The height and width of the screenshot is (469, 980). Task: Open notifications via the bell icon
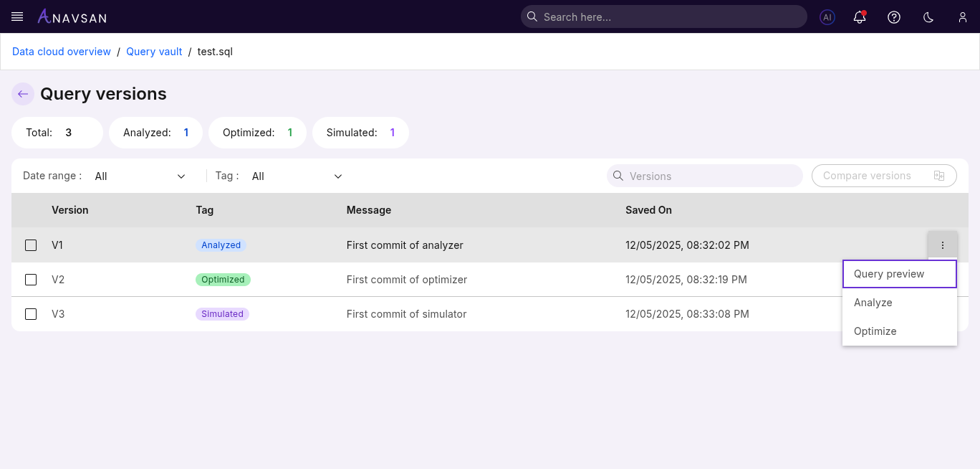click(859, 16)
